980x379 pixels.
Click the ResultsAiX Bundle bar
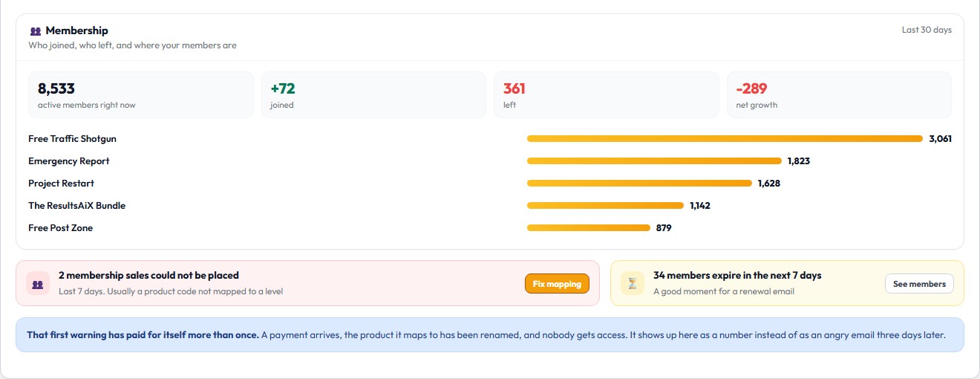pos(605,206)
